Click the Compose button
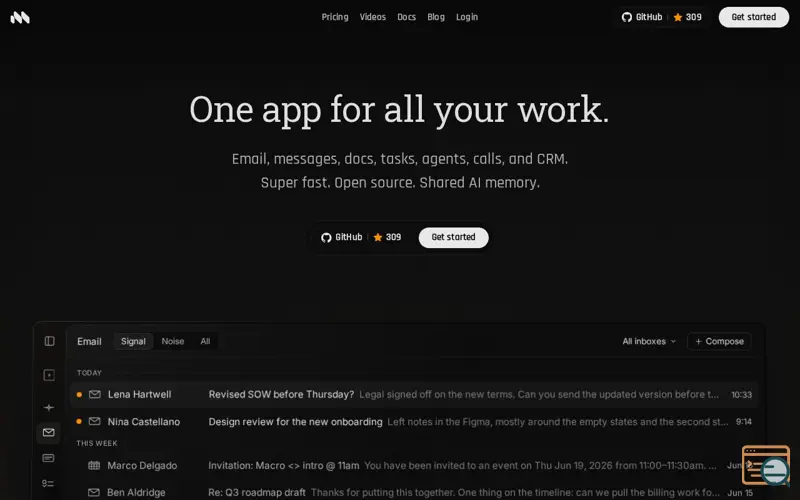This screenshot has width=800, height=500. (719, 341)
